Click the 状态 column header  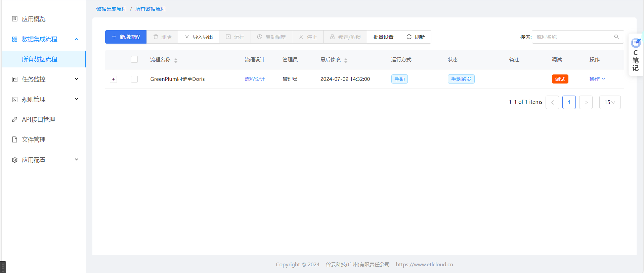453,60
